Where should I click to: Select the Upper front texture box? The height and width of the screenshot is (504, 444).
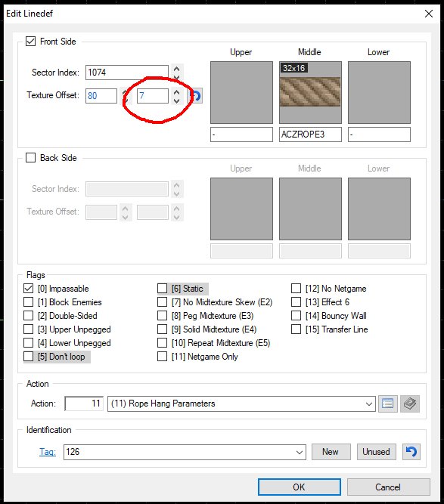pos(241,93)
